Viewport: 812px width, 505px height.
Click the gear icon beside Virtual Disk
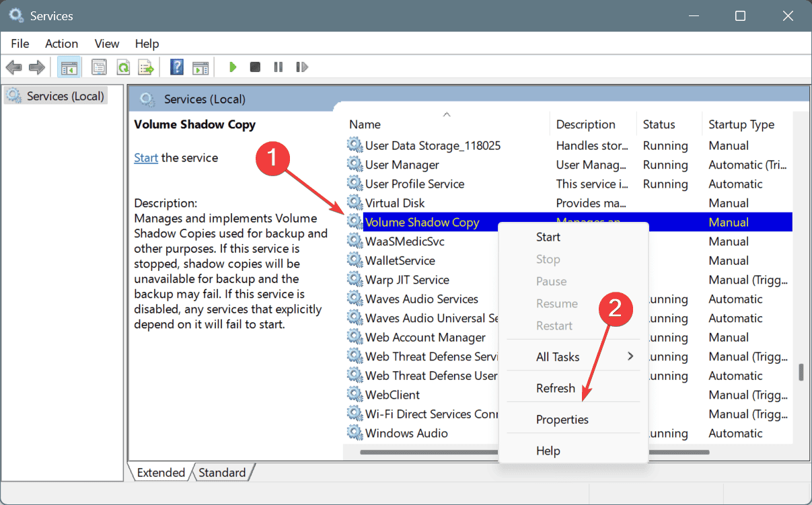coord(355,203)
